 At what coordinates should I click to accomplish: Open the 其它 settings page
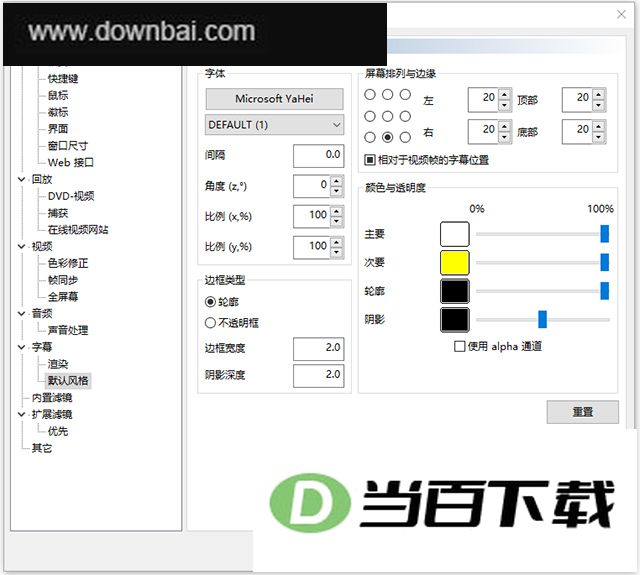tap(42, 448)
